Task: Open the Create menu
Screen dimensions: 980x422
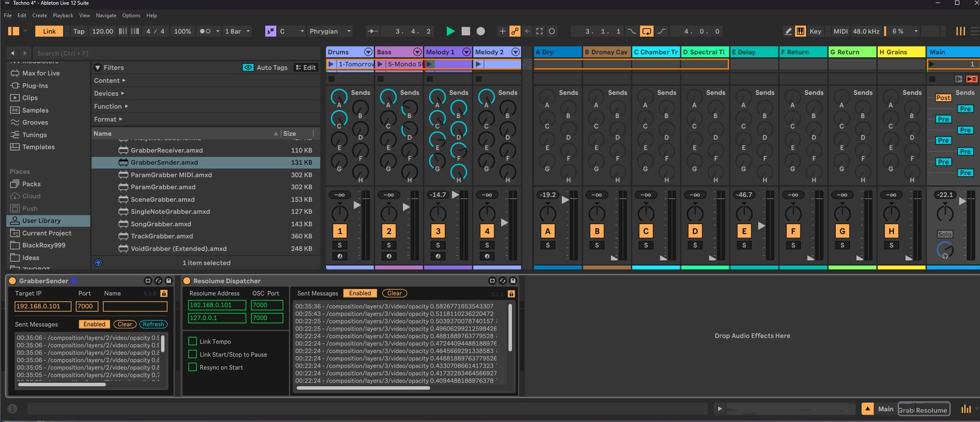Action: pyautogui.click(x=40, y=15)
